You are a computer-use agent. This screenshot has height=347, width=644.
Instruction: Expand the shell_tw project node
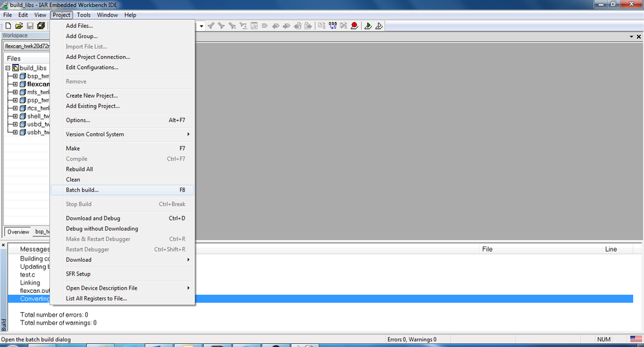(15, 116)
